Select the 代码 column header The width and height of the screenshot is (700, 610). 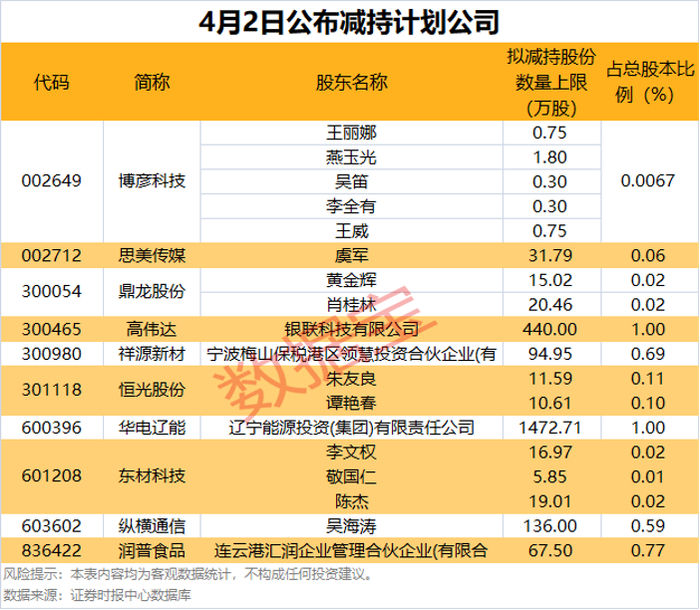(52, 83)
